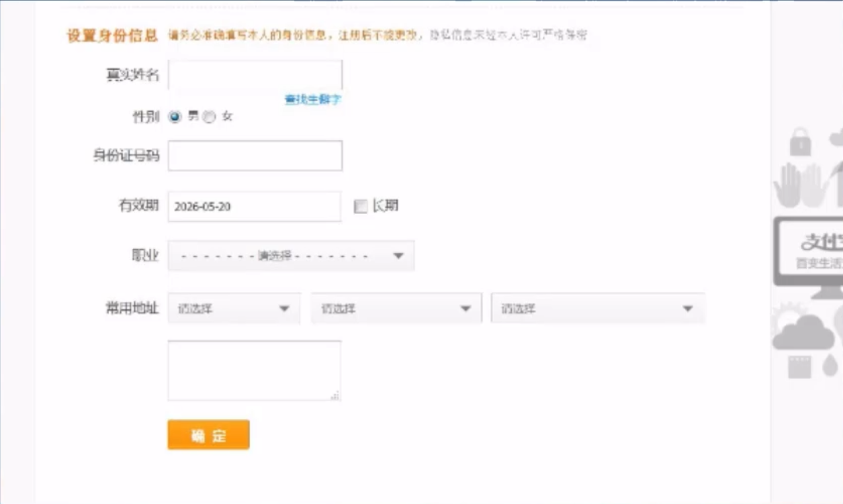Viewport: 843px width, 504px height.
Task: Click the padlock icon in the sidebar
Action: coord(800,142)
